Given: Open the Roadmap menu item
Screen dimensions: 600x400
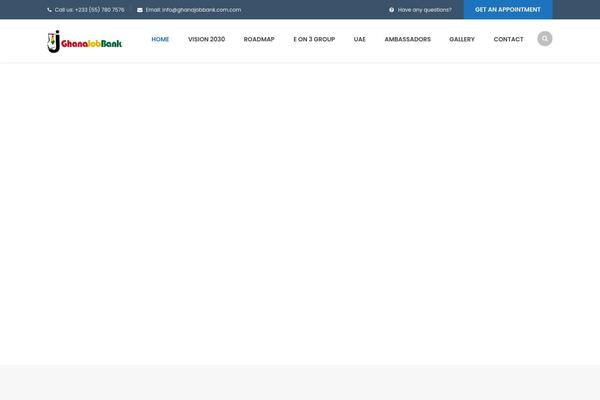Looking at the screenshot, I should 259,39.
